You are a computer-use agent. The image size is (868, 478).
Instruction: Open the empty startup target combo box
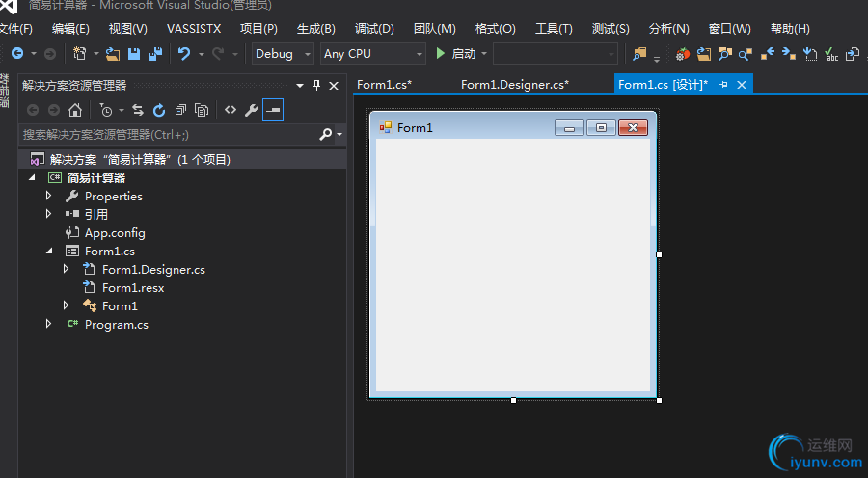(556, 54)
